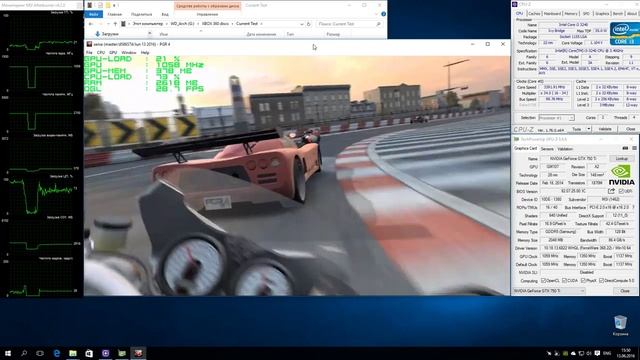Click the Intel Core i3 logo in CPU-Z
The width and height of the screenshot is (640, 360).
point(624,33)
